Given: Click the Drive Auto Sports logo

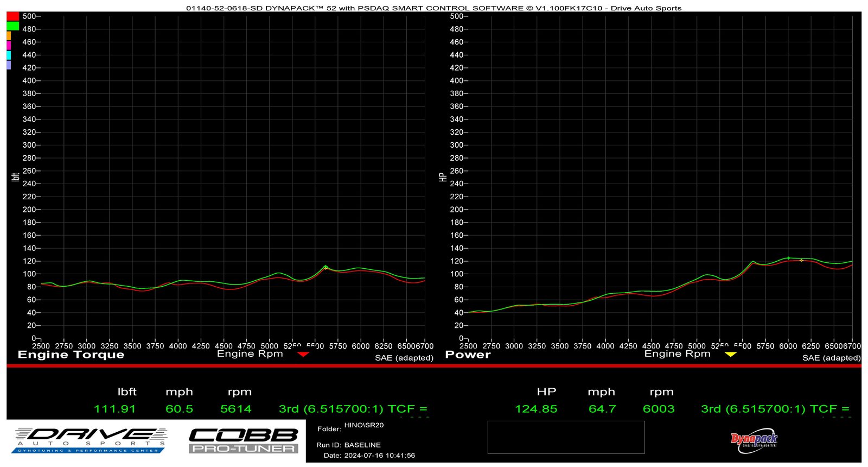Looking at the screenshot, I should pos(90,440).
